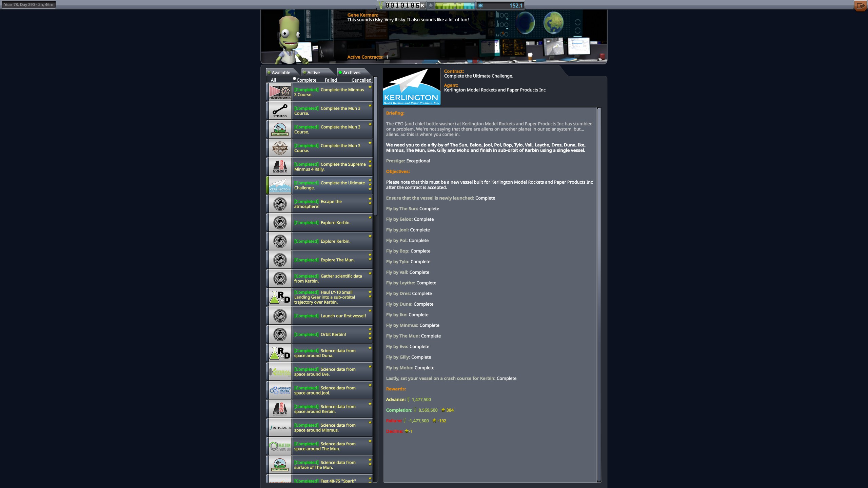Open Science data from space around Duna

pos(319,353)
